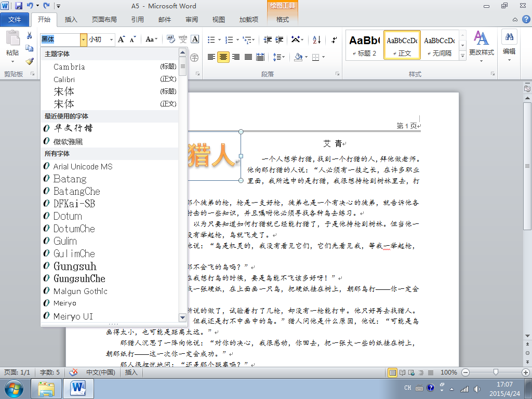Click the Save icon in quick access toolbar
Image resolution: width=532 pixels, height=399 pixels.
19,5
